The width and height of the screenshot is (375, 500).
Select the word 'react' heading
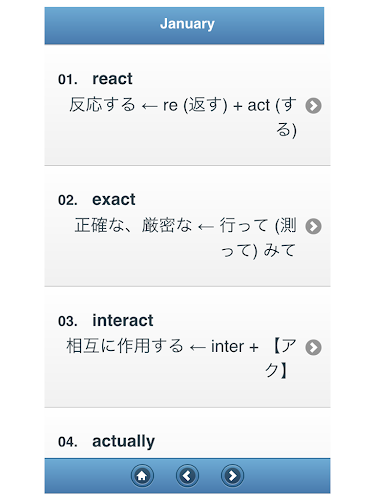click(112, 79)
